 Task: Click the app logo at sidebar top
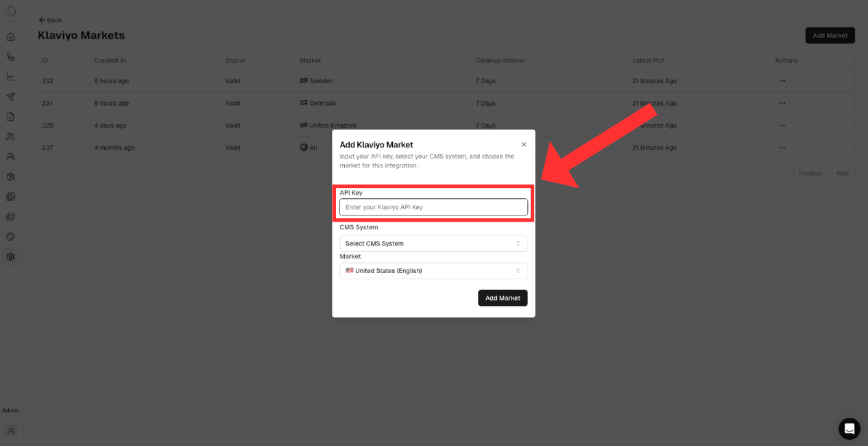[10, 11]
